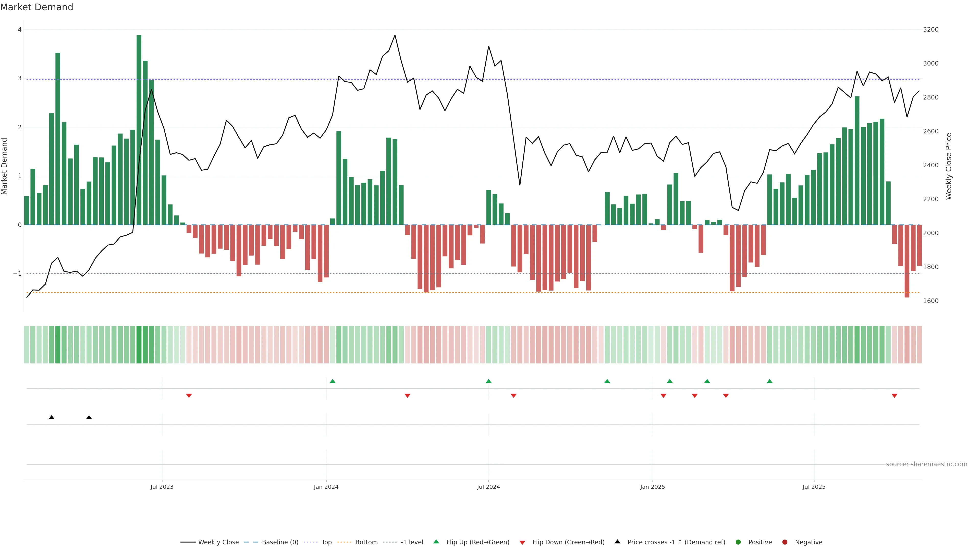The width and height of the screenshot is (980, 551).
Task: Click the black Price crosses -1 legend triangle
Action: tap(617, 542)
